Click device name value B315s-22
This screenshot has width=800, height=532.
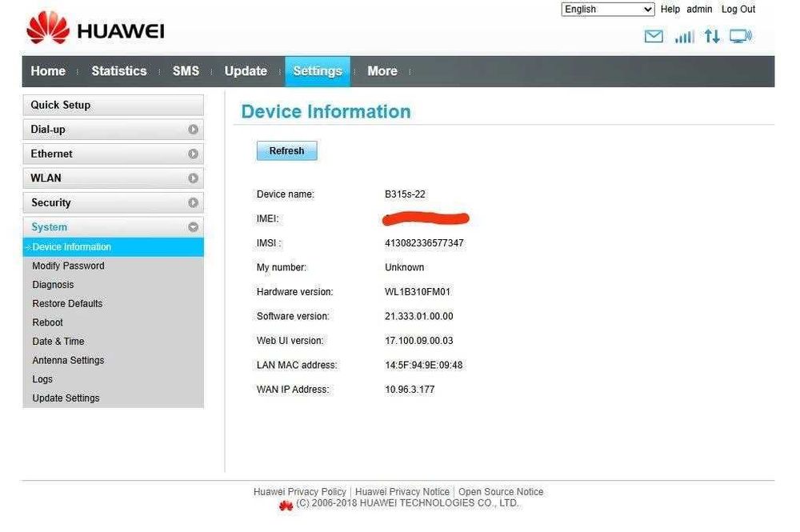coord(405,194)
